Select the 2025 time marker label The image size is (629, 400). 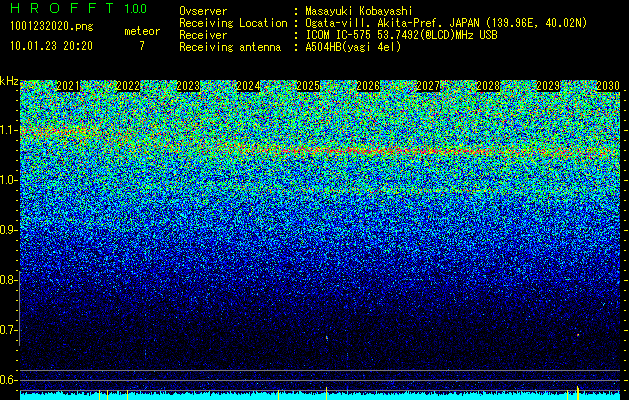[308, 86]
